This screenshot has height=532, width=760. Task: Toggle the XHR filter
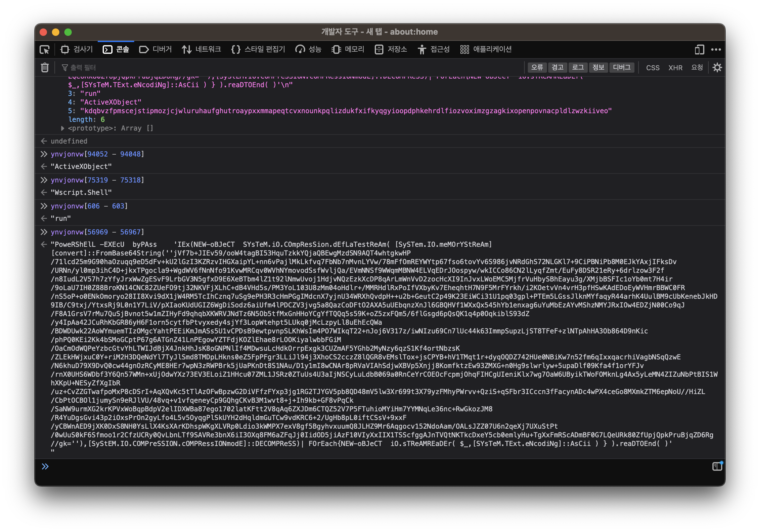pos(675,68)
